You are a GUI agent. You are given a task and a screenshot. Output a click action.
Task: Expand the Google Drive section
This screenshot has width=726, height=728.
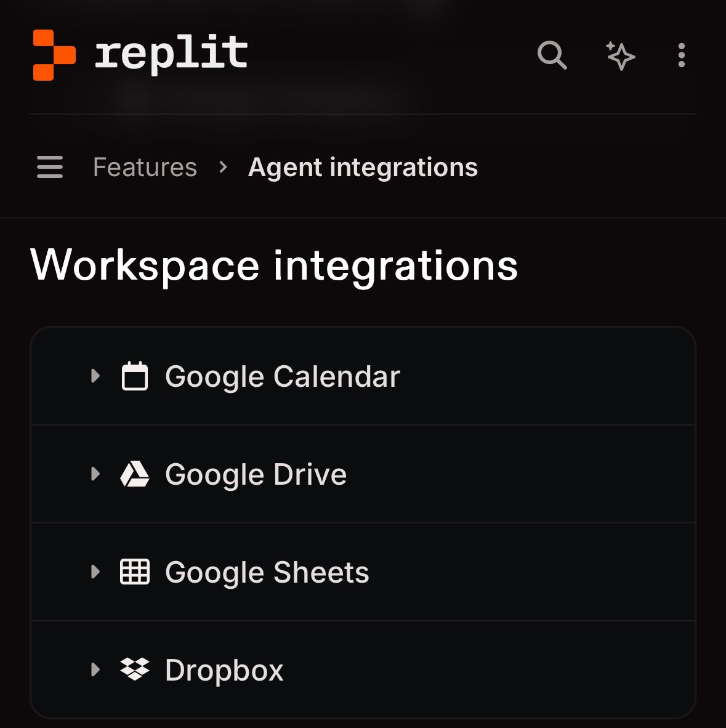[x=95, y=474]
